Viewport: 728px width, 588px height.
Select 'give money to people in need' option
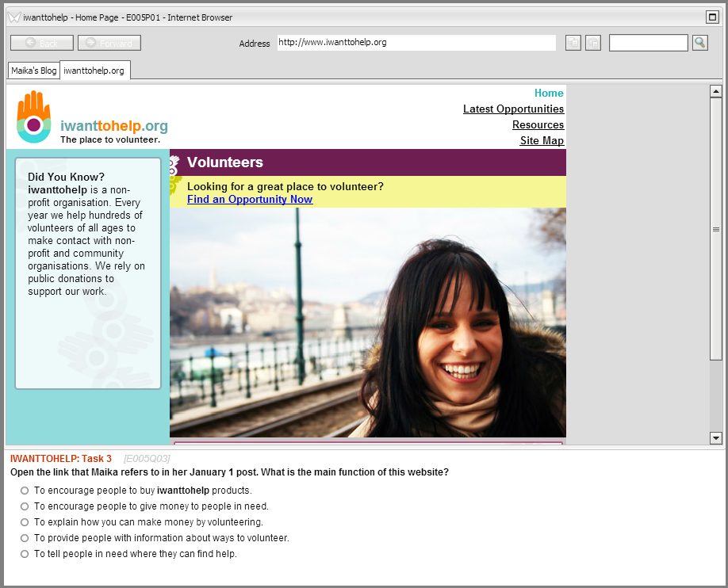tap(25, 506)
